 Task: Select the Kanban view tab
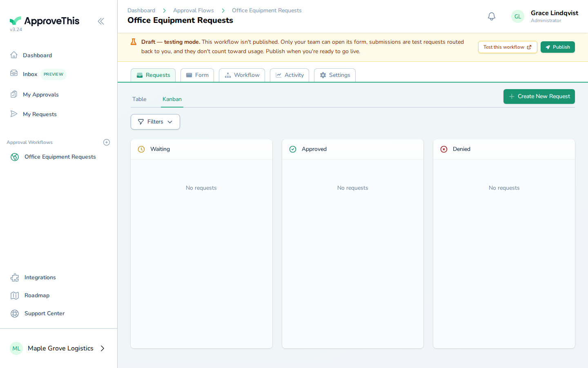tap(172, 99)
